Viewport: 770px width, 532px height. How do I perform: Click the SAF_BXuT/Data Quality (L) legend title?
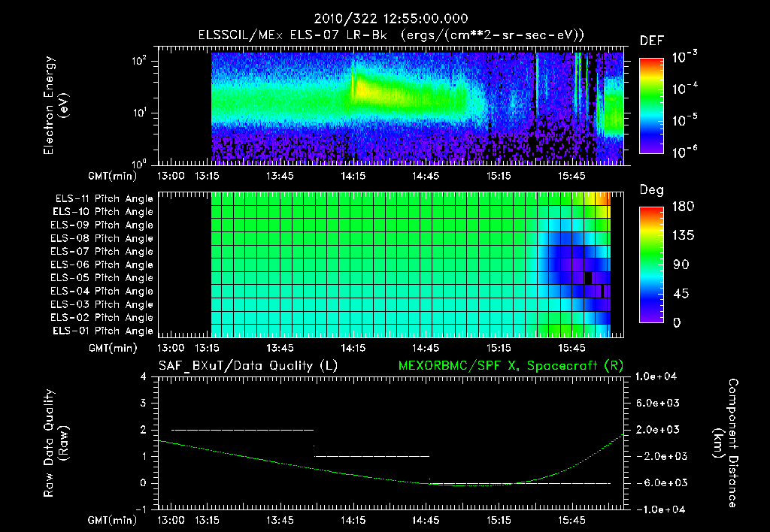click(x=248, y=366)
